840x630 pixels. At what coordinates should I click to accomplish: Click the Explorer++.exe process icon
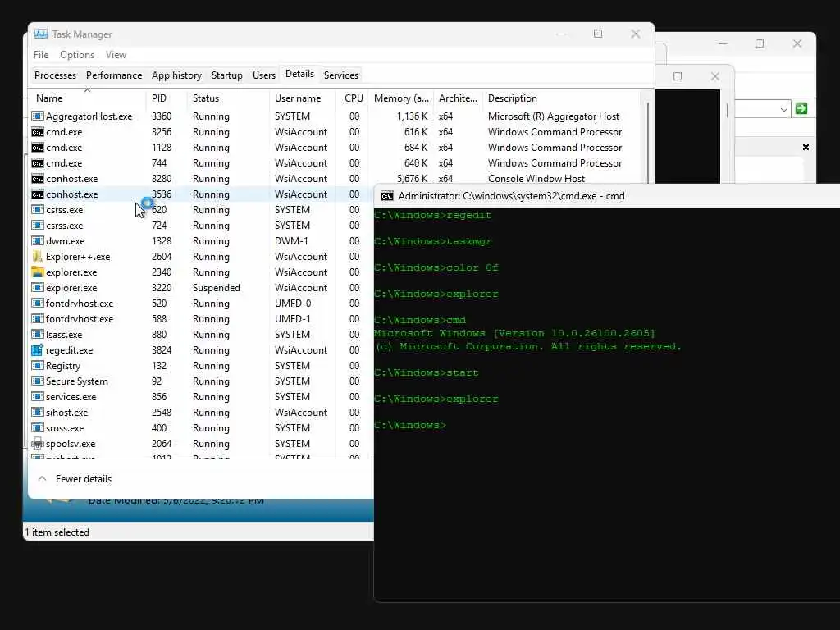coord(38,257)
